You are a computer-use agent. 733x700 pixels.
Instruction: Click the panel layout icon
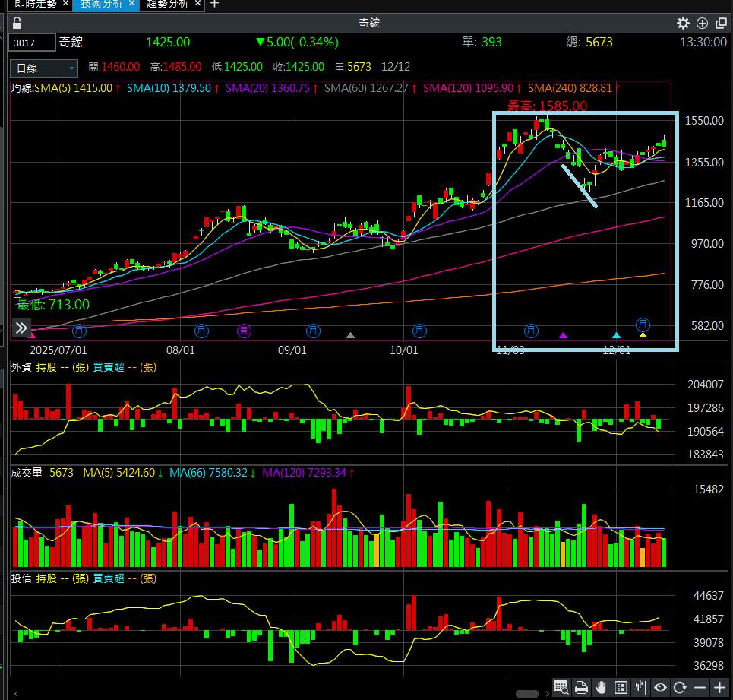621,688
